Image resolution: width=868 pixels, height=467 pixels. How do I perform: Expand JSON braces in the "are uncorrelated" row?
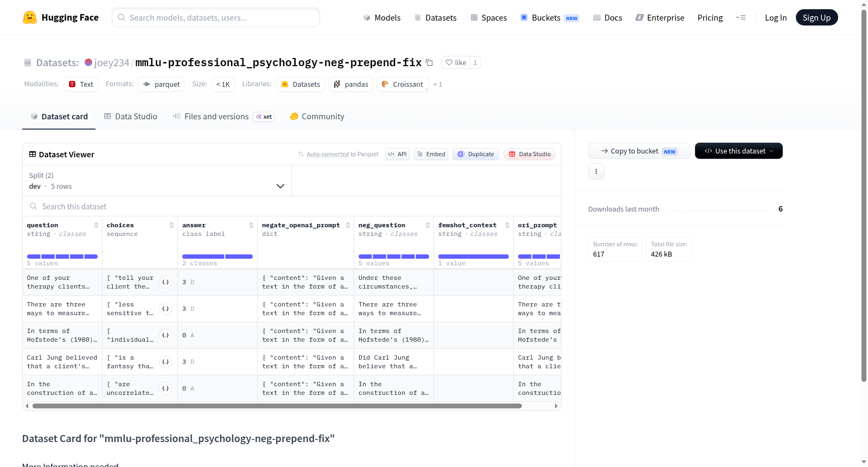(x=165, y=388)
